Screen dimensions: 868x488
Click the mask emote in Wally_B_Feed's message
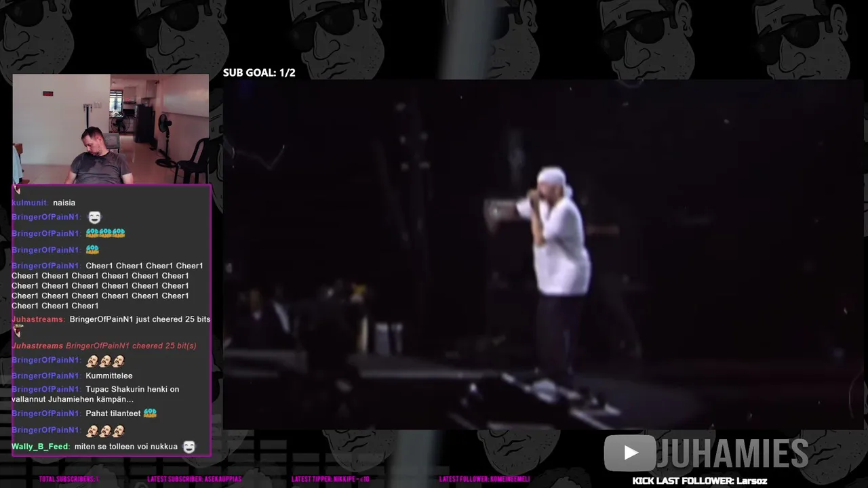coord(189,447)
